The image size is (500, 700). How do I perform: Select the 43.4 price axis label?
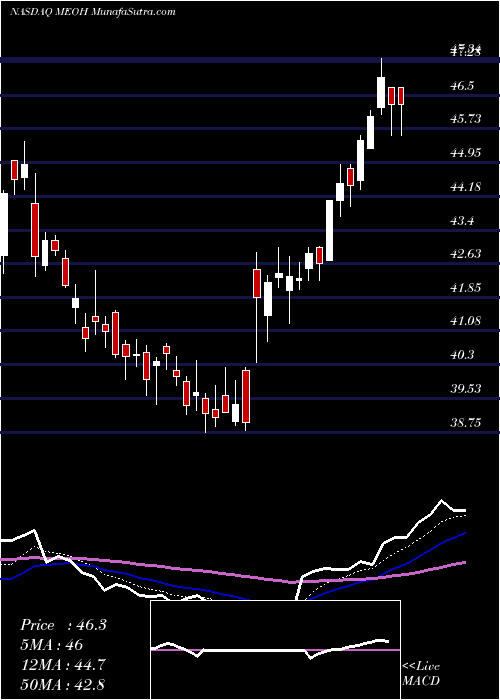(463, 221)
